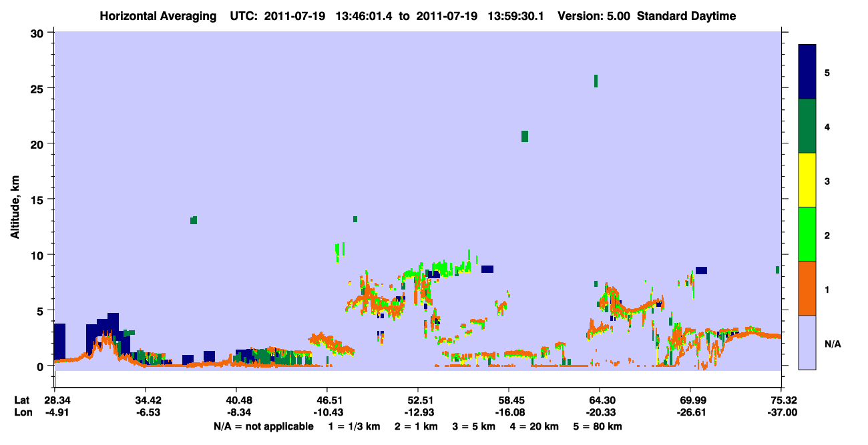This screenshot has width=868, height=445.
Task: Click the 'Lon' row label
Action: click(x=22, y=412)
